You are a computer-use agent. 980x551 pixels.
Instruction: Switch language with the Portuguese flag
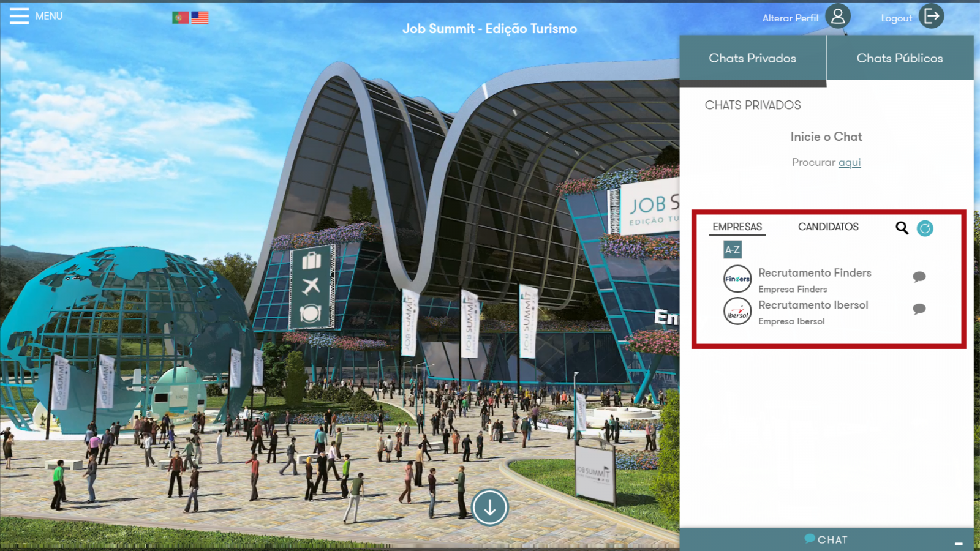click(180, 18)
